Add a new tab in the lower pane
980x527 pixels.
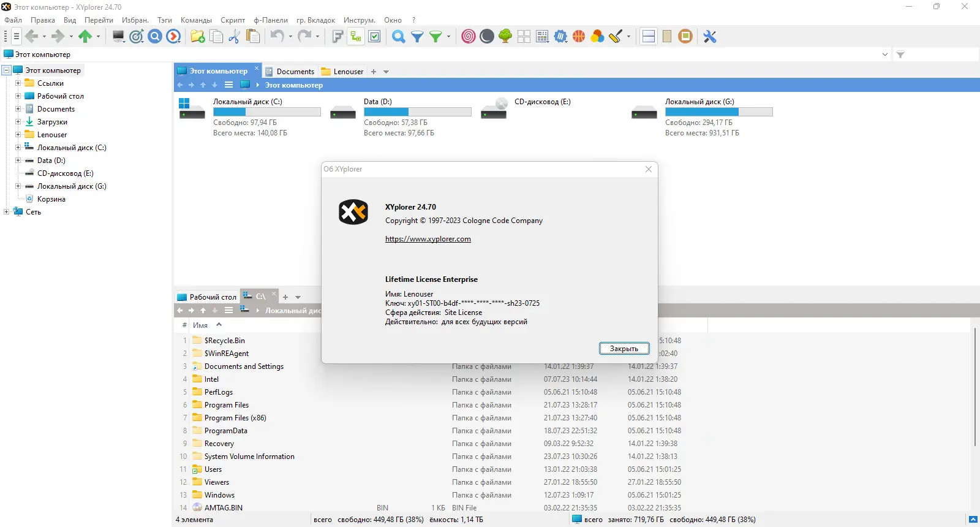(x=285, y=297)
